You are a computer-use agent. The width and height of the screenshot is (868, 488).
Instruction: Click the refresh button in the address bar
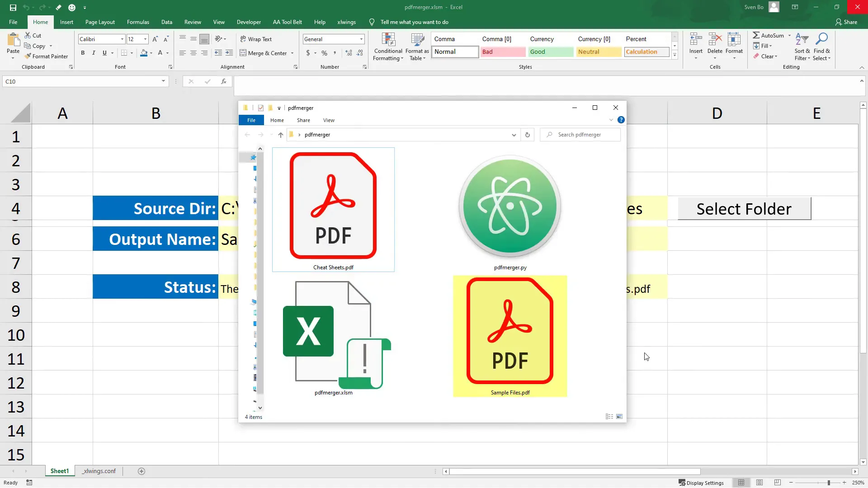pos(528,135)
